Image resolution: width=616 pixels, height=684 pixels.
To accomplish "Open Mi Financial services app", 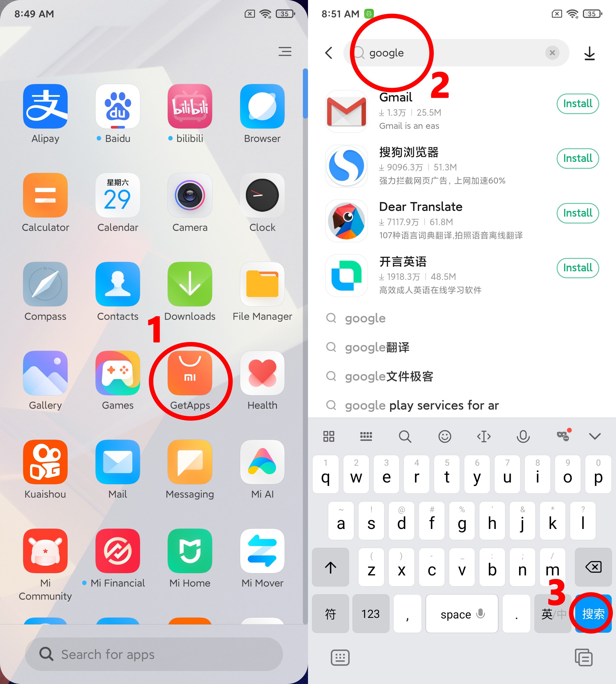I will coord(117,552).
